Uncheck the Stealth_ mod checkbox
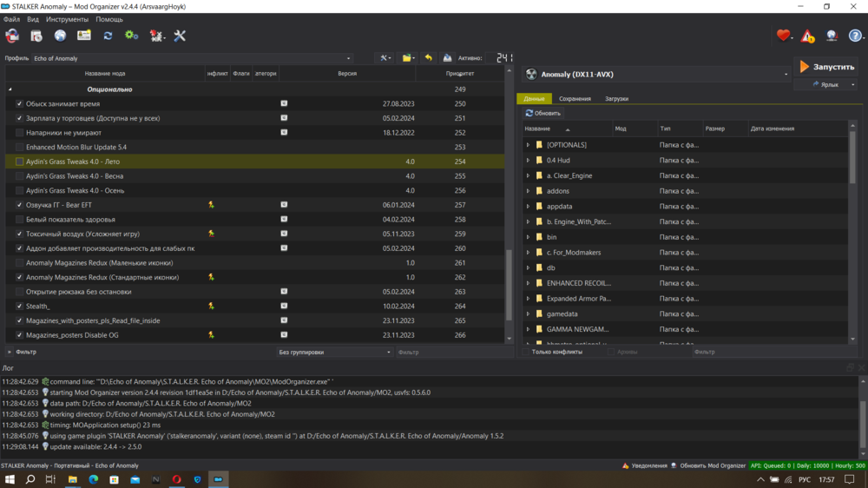The height and width of the screenshot is (488, 868). pyautogui.click(x=19, y=307)
